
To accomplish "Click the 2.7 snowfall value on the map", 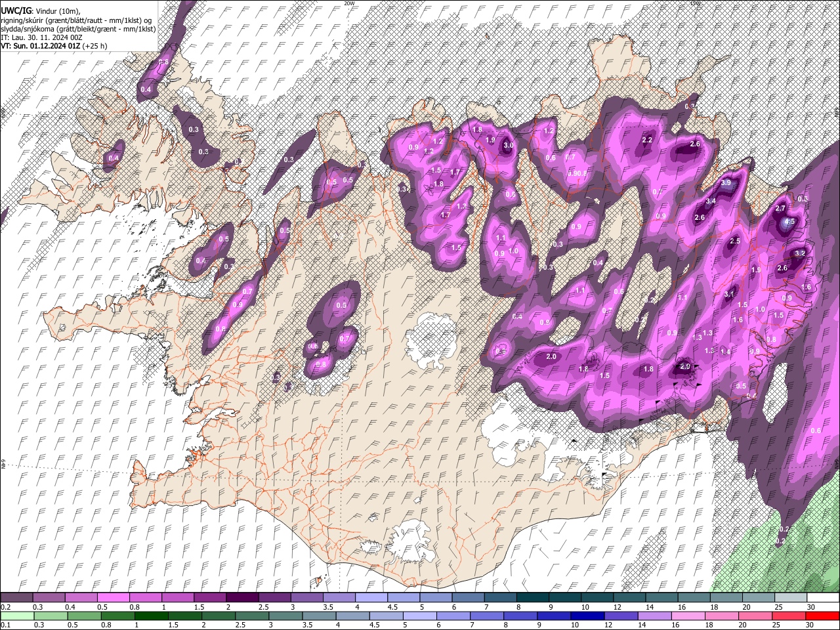I will click(x=780, y=208).
